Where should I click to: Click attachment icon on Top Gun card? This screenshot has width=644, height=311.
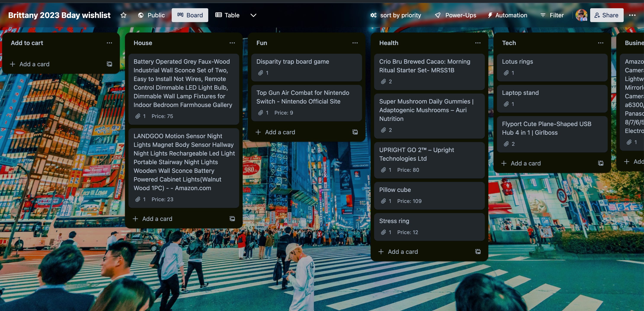[x=261, y=113]
